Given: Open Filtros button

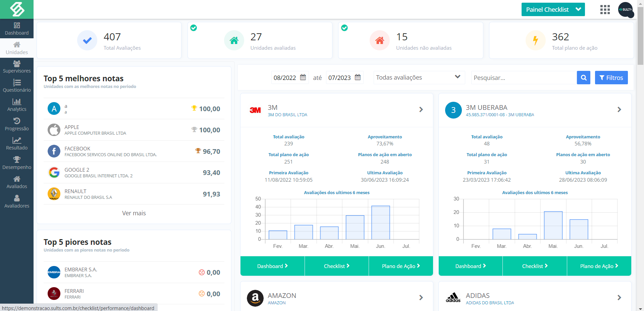Looking at the screenshot, I should (x=611, y=78).
